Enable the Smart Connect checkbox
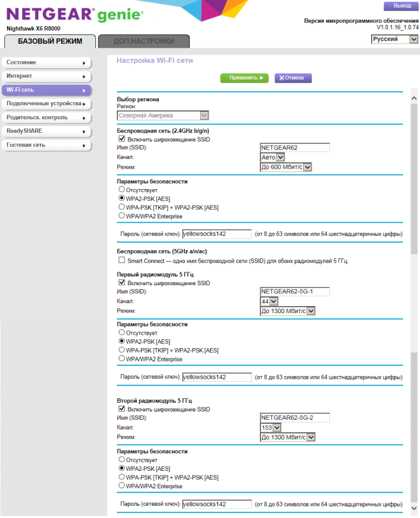 pos(122,260)
